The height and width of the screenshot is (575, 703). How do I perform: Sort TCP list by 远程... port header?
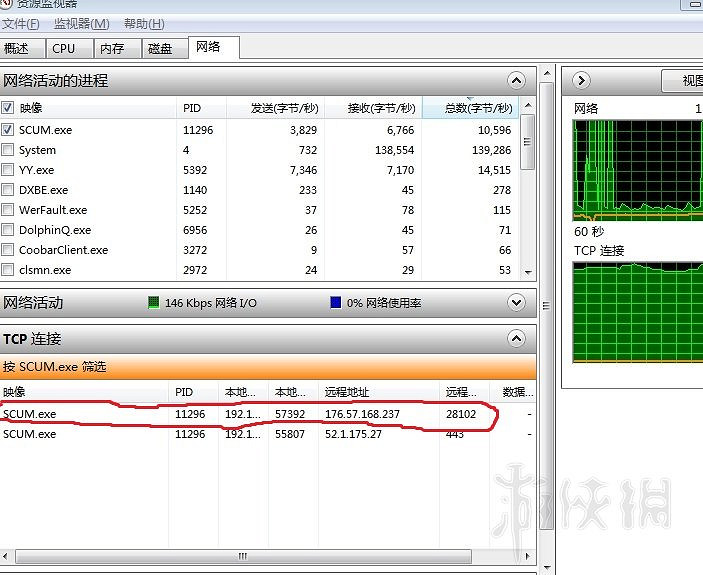click(464, 392)
